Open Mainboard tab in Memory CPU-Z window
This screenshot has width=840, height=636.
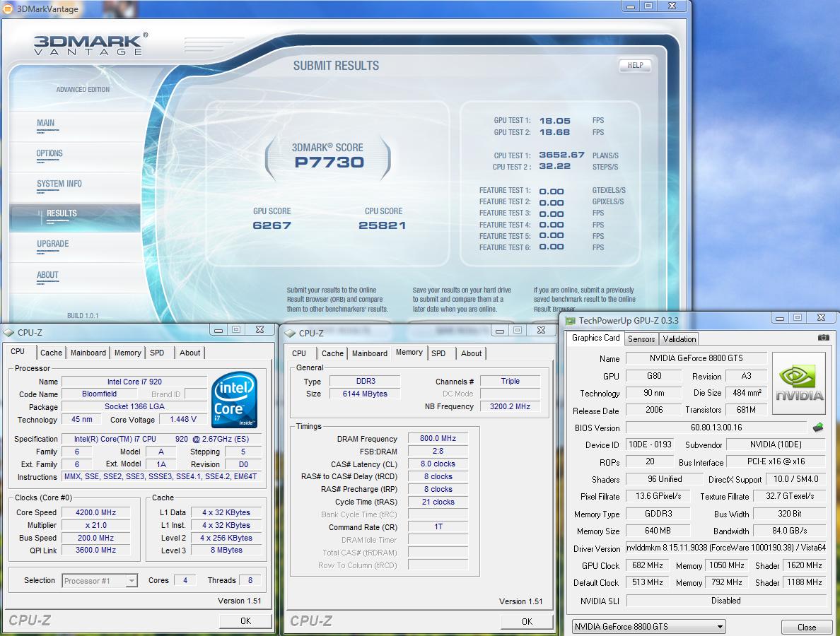click(369, 353)
